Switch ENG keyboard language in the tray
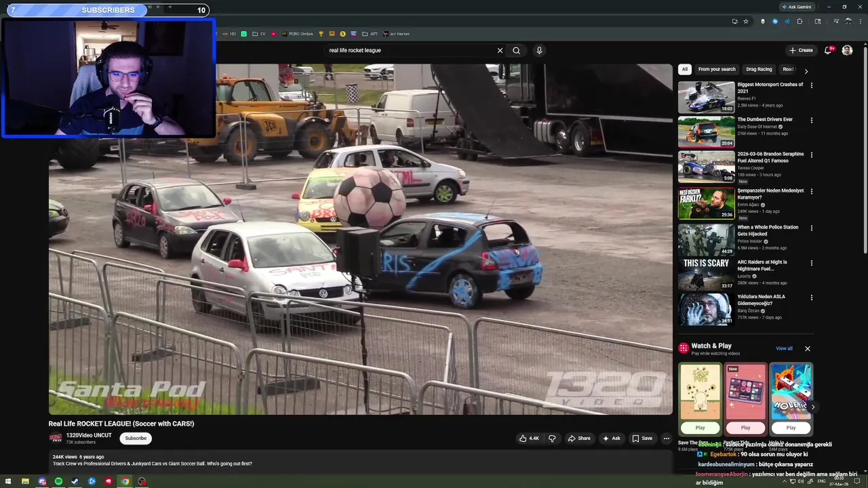 click(821, 481)
